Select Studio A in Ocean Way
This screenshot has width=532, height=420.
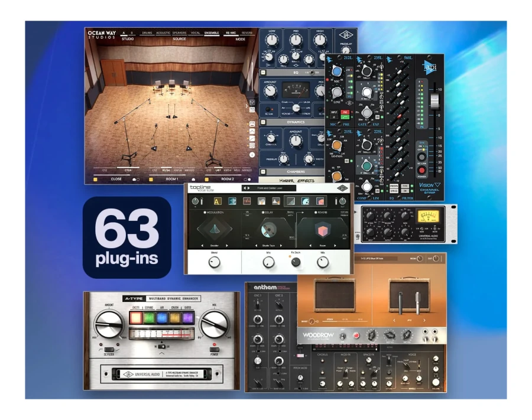[124, 33]
